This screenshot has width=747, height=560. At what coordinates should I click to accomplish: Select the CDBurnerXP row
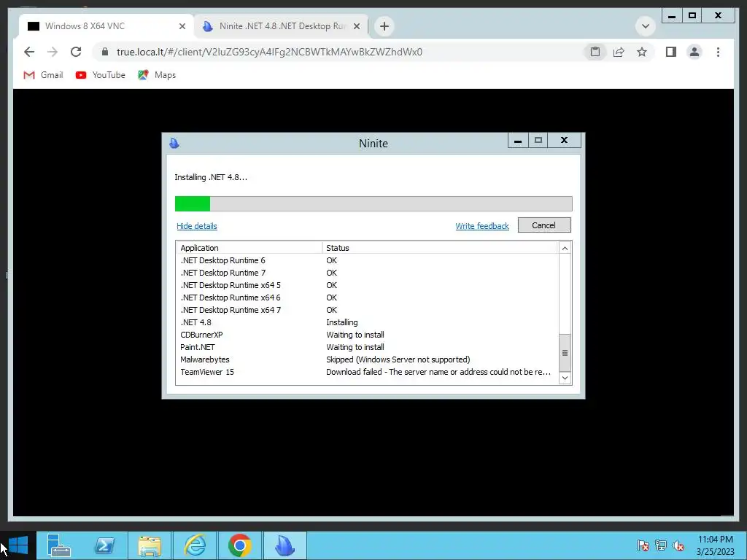pos(367,335)
